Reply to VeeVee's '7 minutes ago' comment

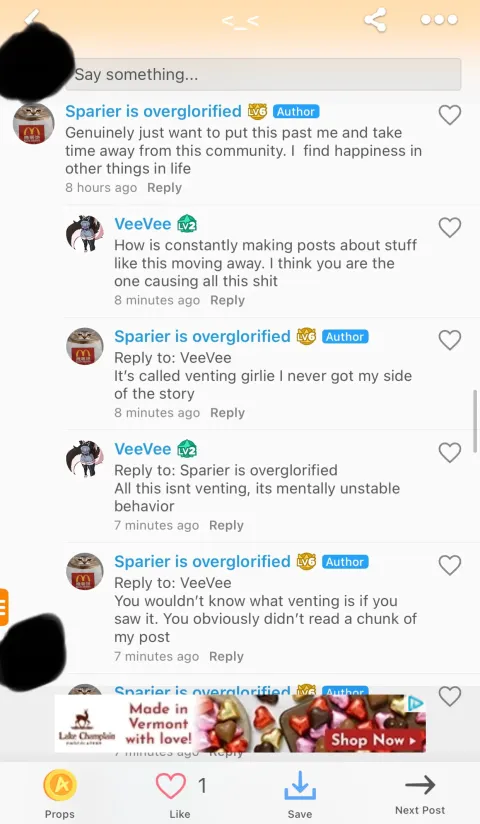pos(226,525)
